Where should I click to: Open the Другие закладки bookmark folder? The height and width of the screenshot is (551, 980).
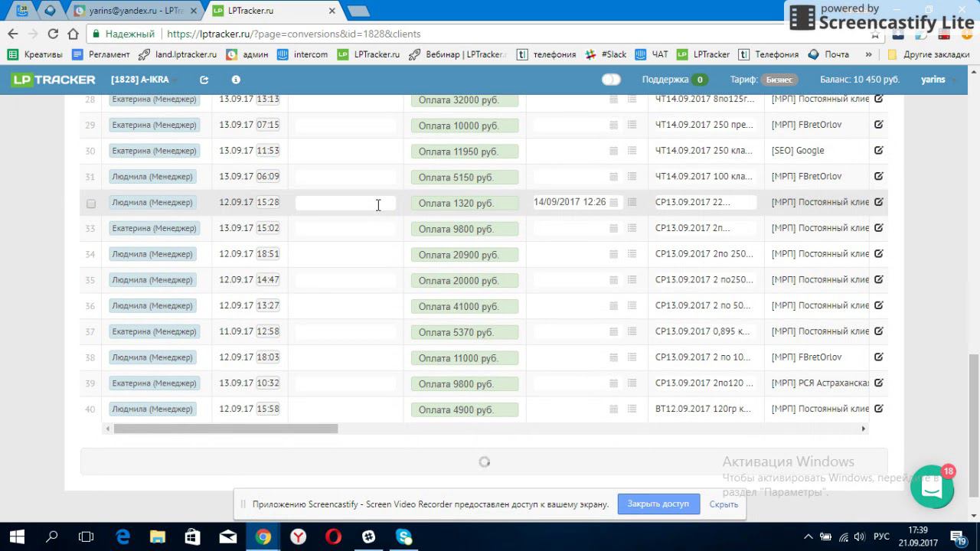coord(929,54)
